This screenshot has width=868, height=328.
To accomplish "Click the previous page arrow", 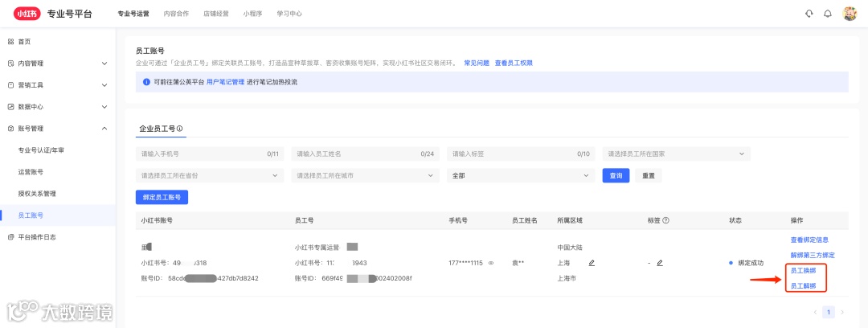I will (x=815, y=313).
